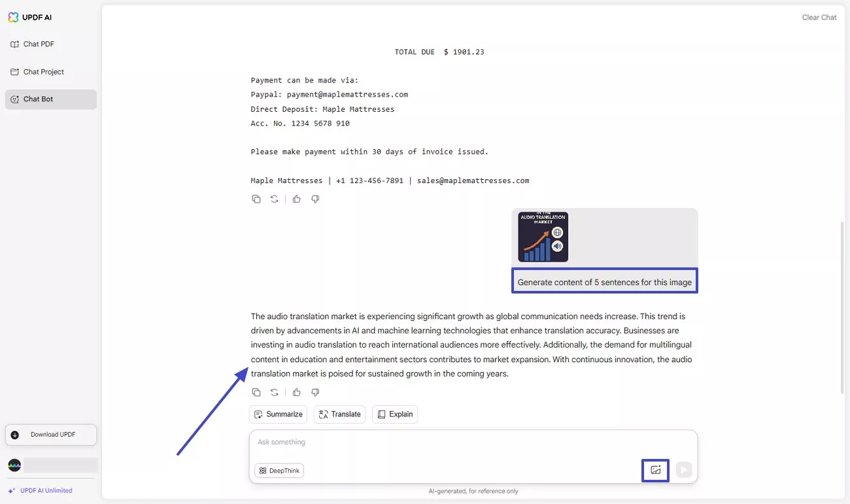Click the Explain button
The height and width of the screenshot is (504, 850).
(395, 414)
